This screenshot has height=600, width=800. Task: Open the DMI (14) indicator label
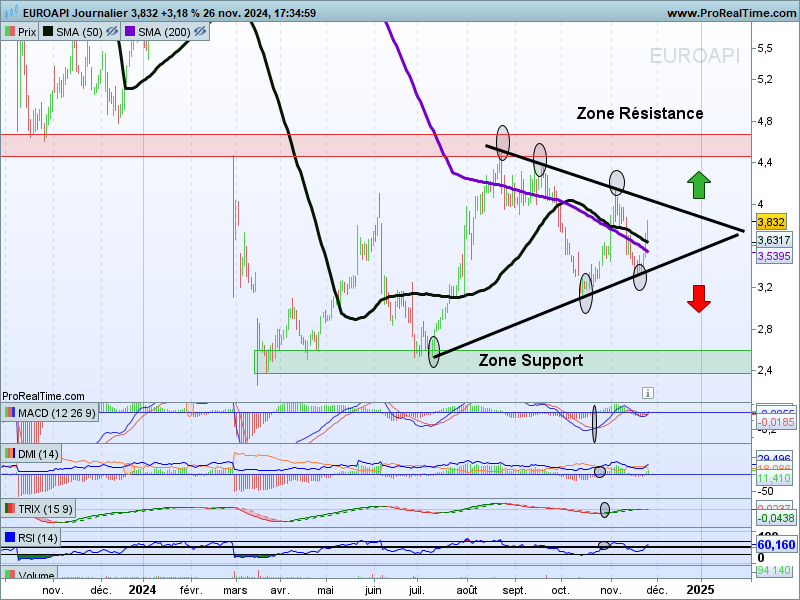38,454
